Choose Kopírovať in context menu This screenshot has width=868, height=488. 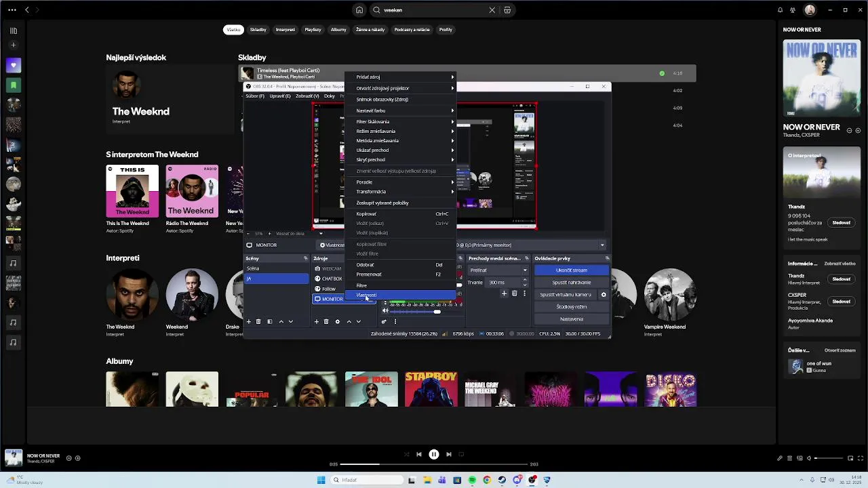point(400,214)
